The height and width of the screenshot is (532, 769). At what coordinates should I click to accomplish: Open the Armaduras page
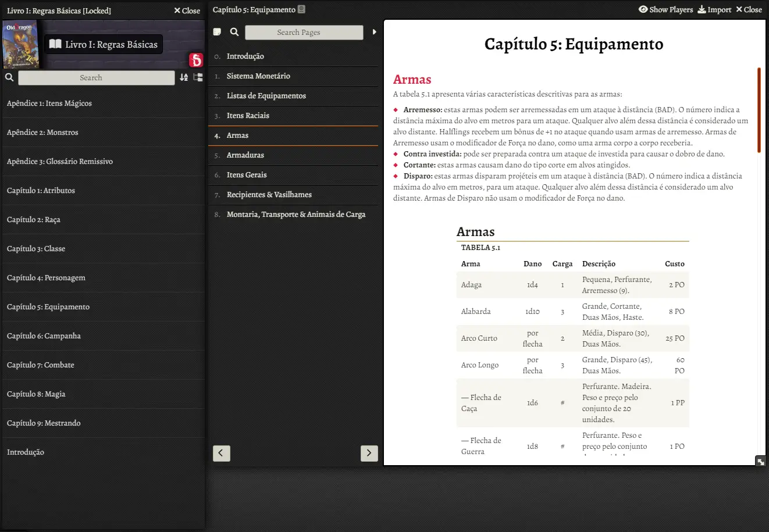[293, 155]
